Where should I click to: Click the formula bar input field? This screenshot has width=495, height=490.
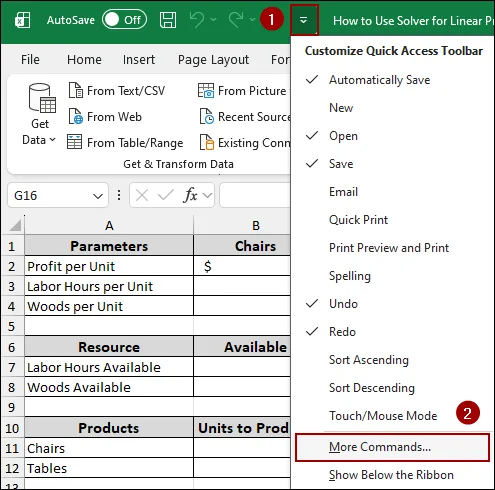pyautogui.click(x=255, y=195)
